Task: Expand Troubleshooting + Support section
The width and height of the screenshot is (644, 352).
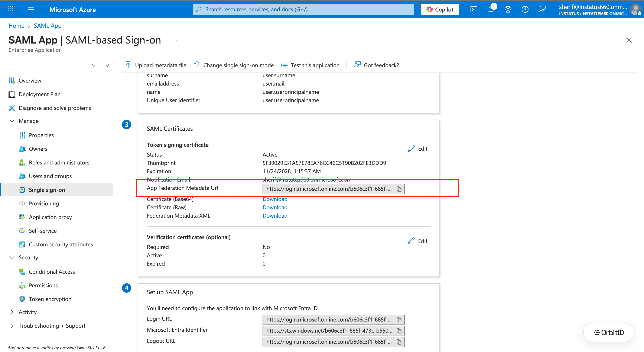Action: coord(12,326)
